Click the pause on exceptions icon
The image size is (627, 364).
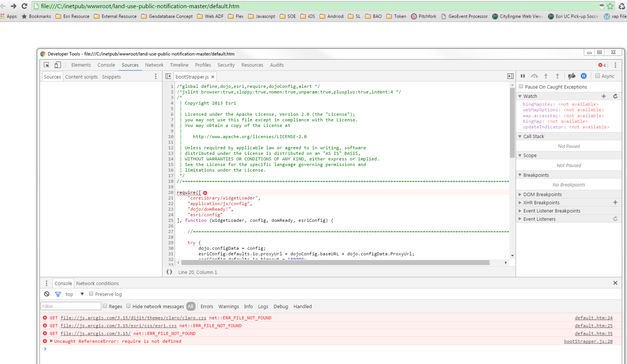pyautogui.click(x=583, y=76)
